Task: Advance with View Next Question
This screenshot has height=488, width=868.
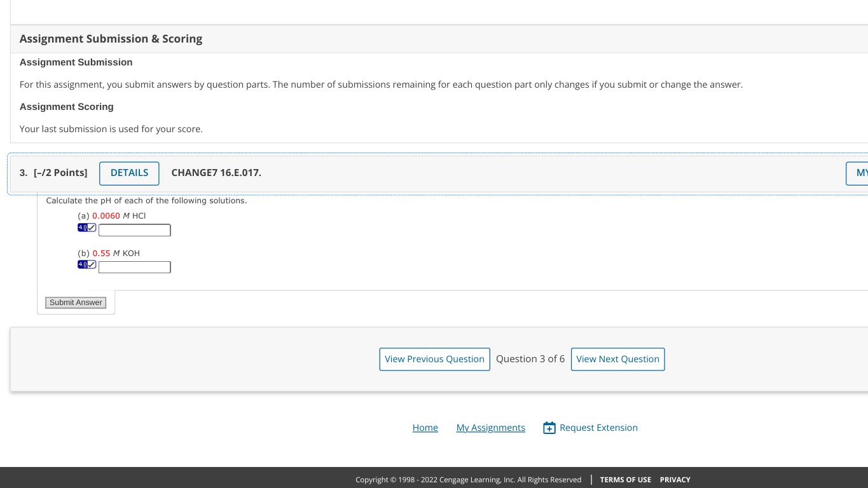Action: (x=617, y=359)
